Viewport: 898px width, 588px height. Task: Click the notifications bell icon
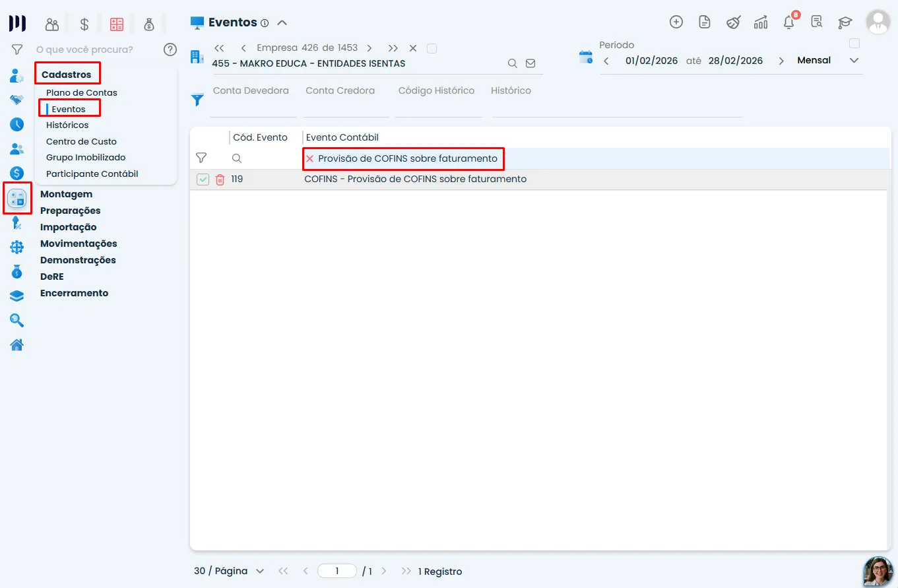[789, 22]
